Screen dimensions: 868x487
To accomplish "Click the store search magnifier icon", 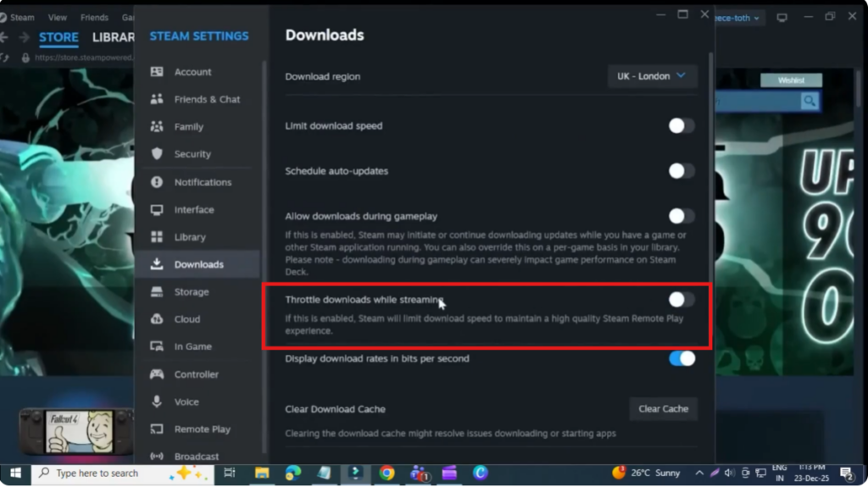I will click(x=810, y=102).
